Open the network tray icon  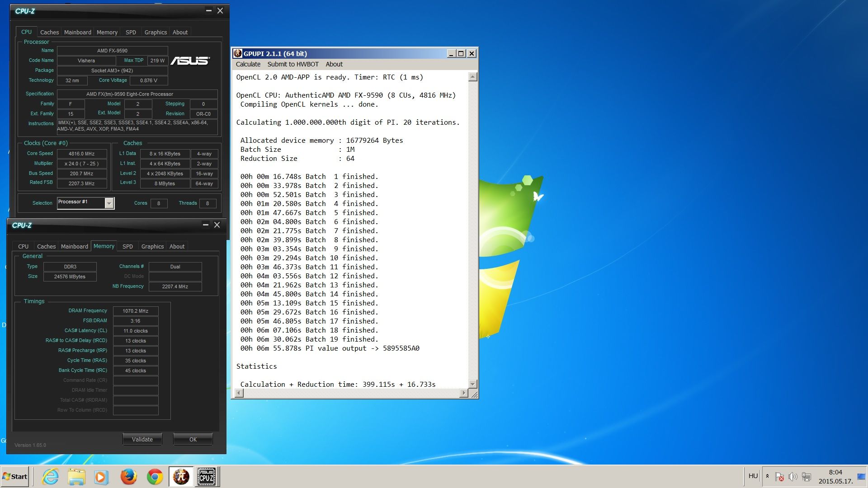(x=806, y=477)
